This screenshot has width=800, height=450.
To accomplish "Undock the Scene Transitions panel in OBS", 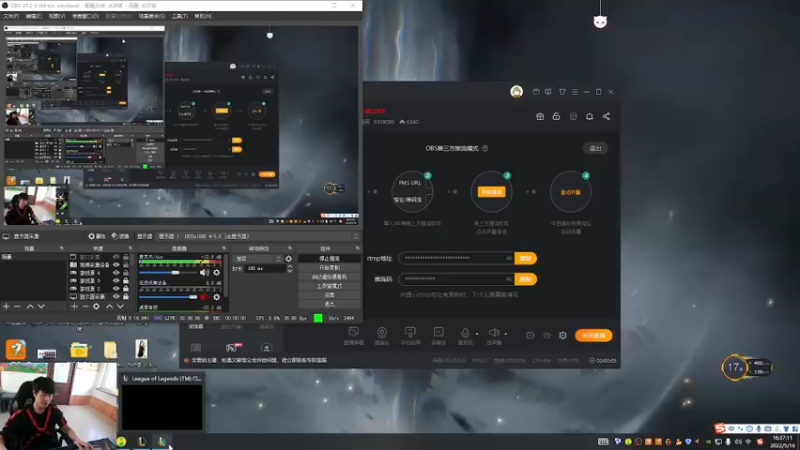I will (290, 248).
